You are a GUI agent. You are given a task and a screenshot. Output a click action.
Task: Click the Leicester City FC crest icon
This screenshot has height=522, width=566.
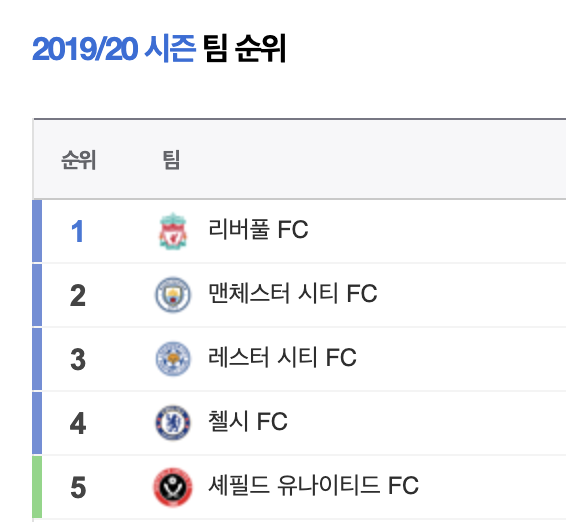pyautogui.click(x=173, y=359)
